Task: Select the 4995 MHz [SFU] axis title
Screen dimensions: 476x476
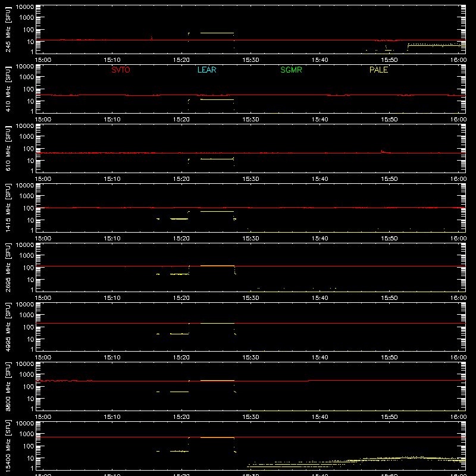Action: (8, 327)
